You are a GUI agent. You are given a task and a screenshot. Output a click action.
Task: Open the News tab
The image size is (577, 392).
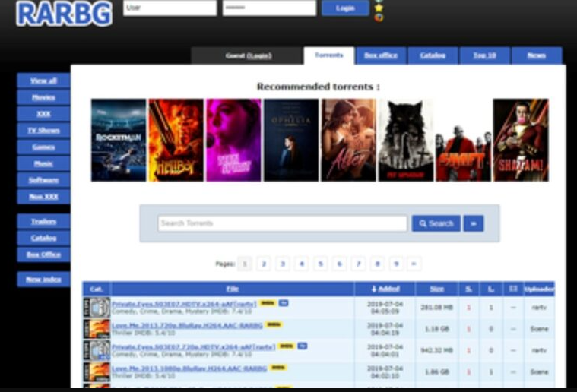tap(537, 55)
